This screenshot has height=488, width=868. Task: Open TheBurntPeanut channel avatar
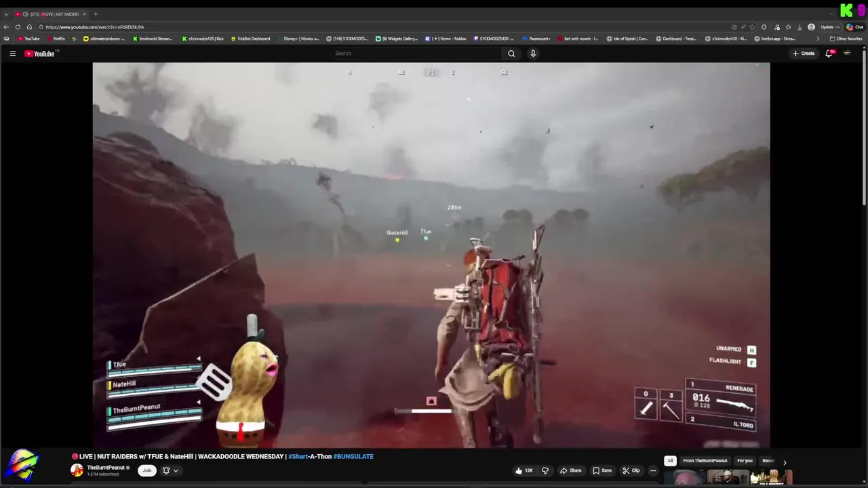(77, 470)
